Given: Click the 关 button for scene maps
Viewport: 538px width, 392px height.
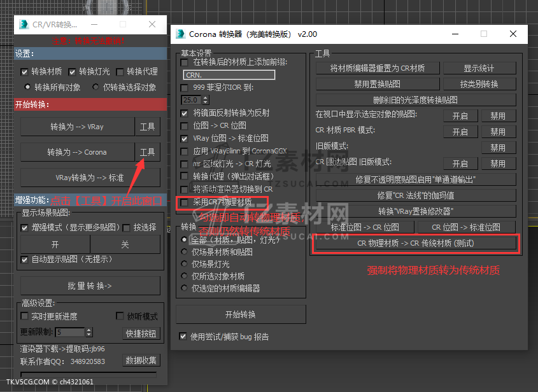Looking at the screenshot, I should click(125, 244).
